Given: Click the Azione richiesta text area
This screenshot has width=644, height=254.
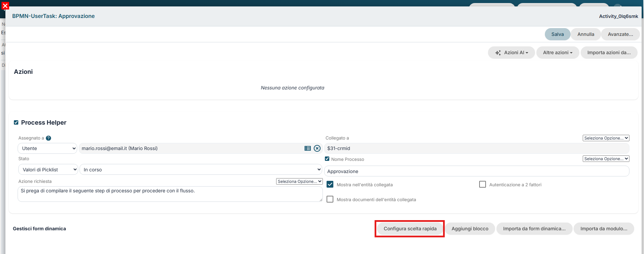Looking at the screenshot, I should tap(170, 194).
